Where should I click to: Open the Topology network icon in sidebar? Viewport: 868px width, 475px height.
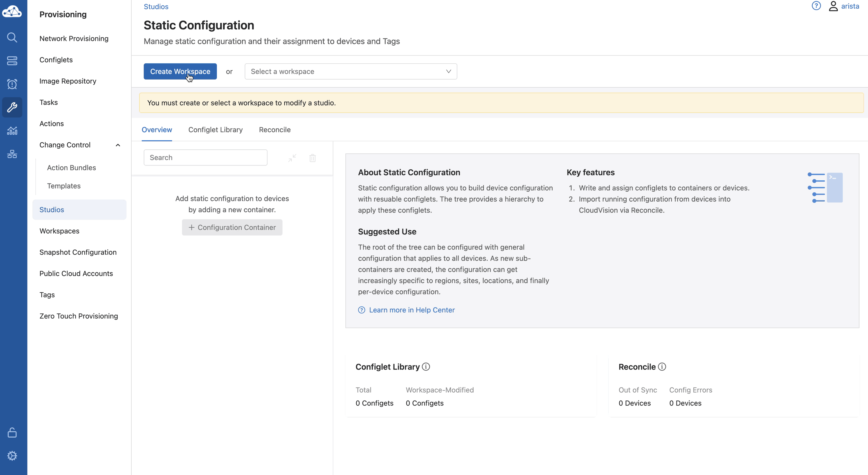[12, 154]
